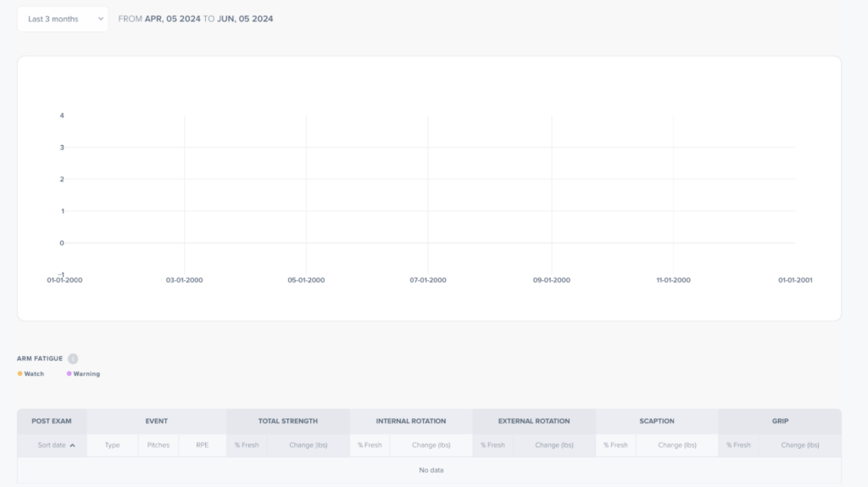Image resolution: width=868 pixels, height=487 pixels.
Task: Select the Post Exam column header
Action: click(52, 421)
